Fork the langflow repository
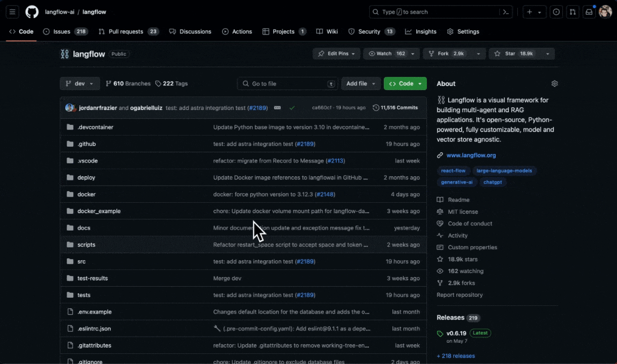 click(x=447, y=54)
